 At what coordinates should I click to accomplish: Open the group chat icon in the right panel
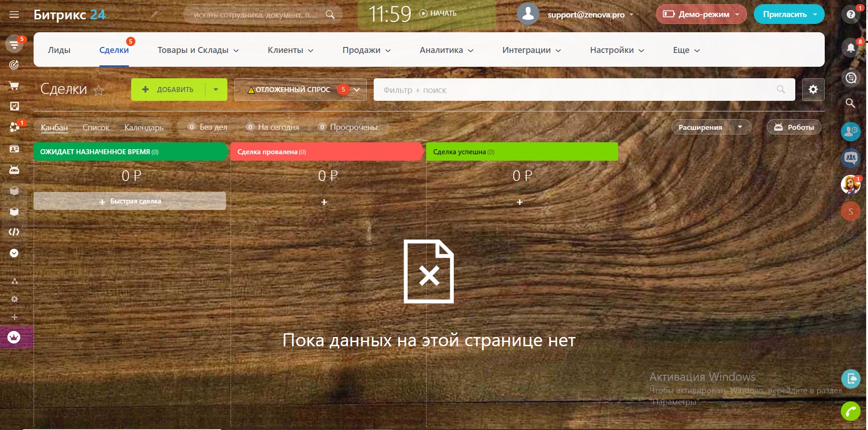tap(851, 158)
